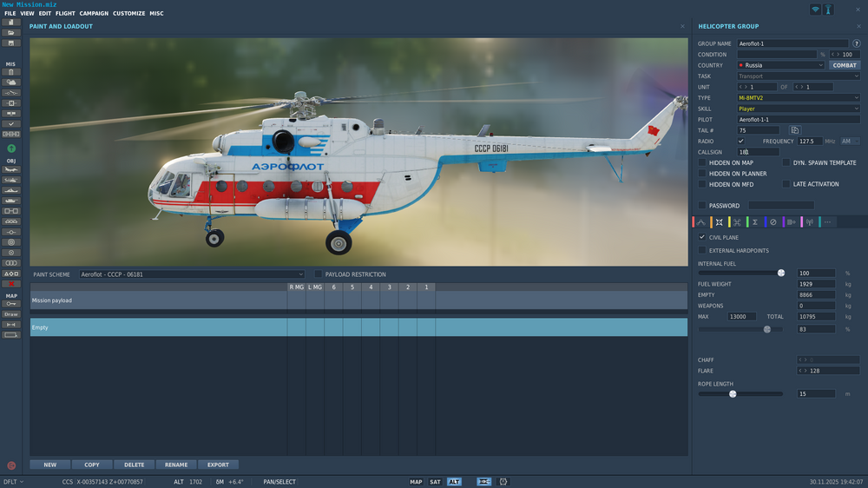This screenshot has height=488, width=868.
Task: Click the DELETE payload button
Action: 134,465
